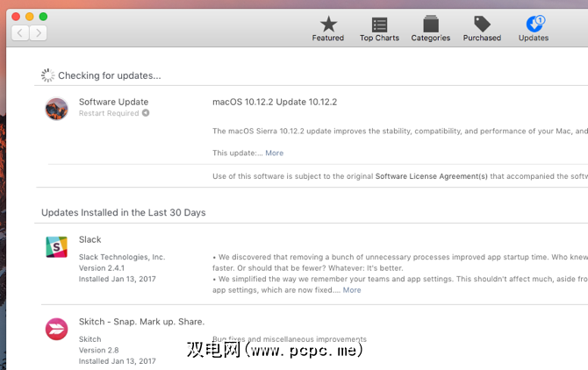The height and width of the screenshot is (370, 588).
Task: Go forward with the right arrow button
Action: click(39, 33)
